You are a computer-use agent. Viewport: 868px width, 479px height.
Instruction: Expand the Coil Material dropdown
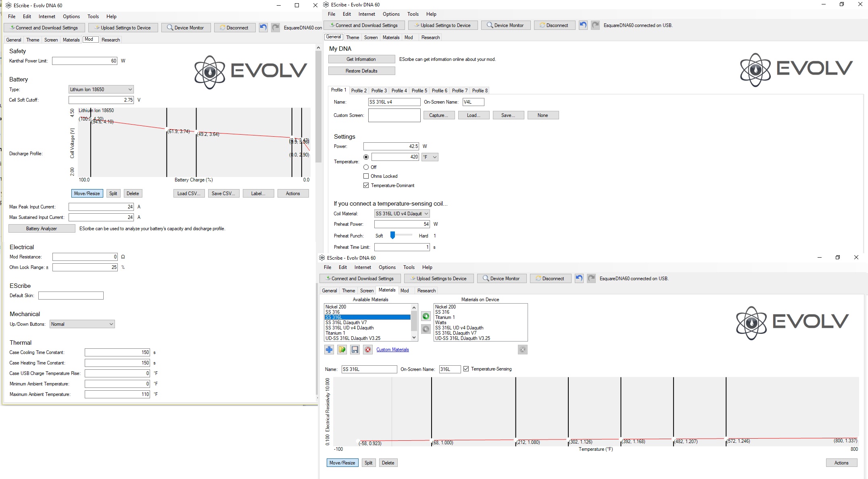click(402, 214)
